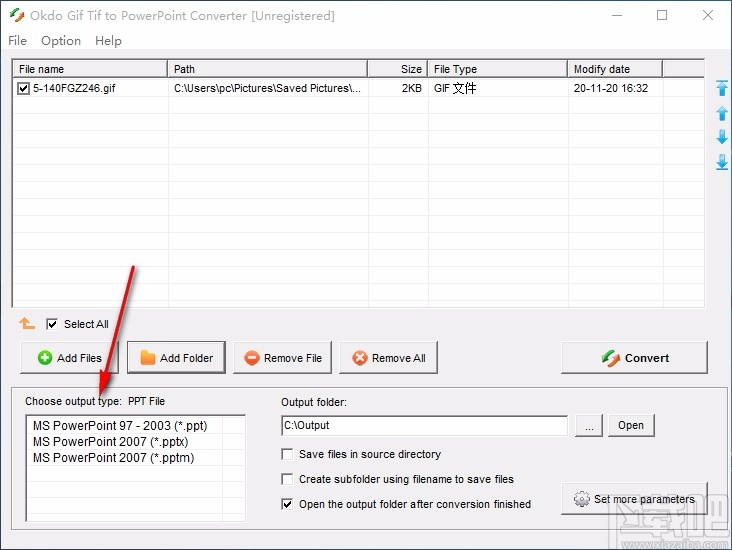Screen dimensions: 732x550
Task: Click the Add Files button
Action: pyautogui.click(x=70, y=358)
